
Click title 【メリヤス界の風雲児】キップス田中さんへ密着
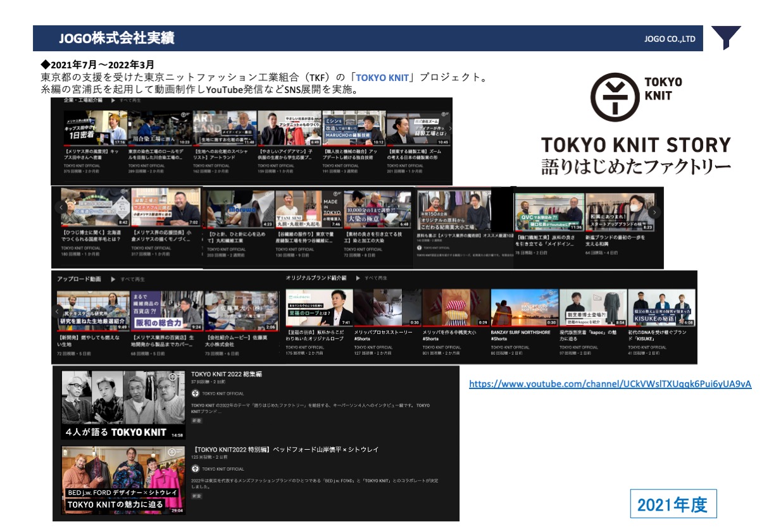pos(92,155)
